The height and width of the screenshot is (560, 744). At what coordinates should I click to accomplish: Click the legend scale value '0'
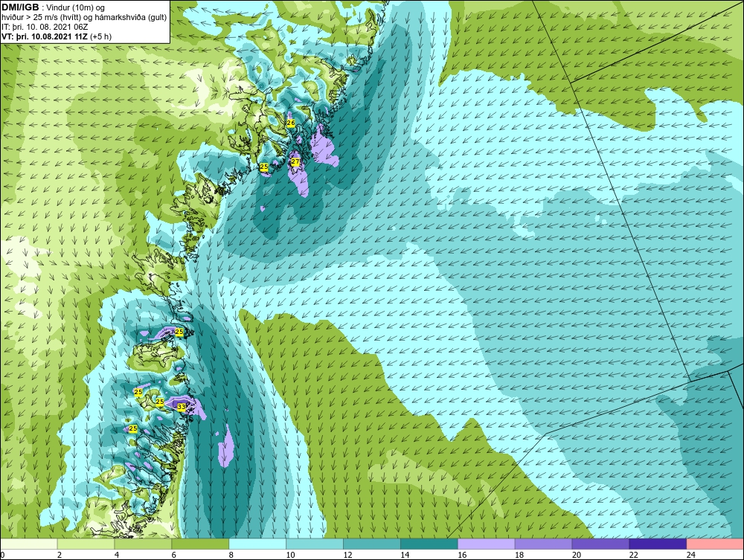[x=2, y=555]
